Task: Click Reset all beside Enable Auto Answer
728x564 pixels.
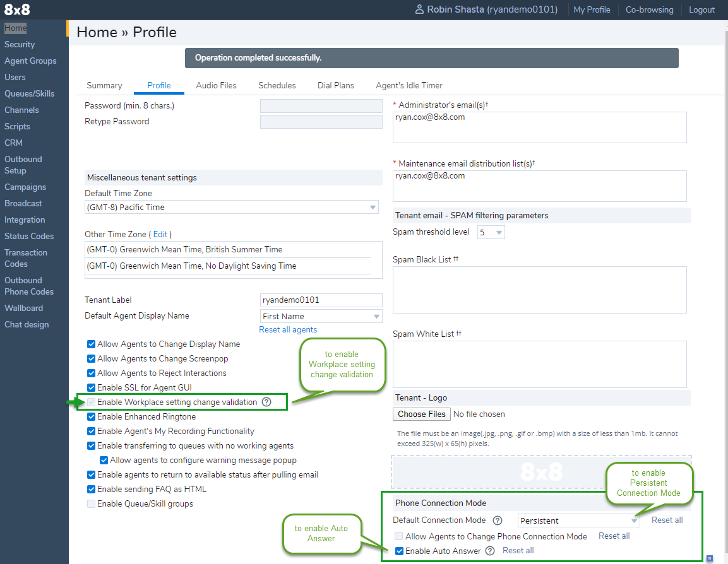Action: (x=518, y=551)
